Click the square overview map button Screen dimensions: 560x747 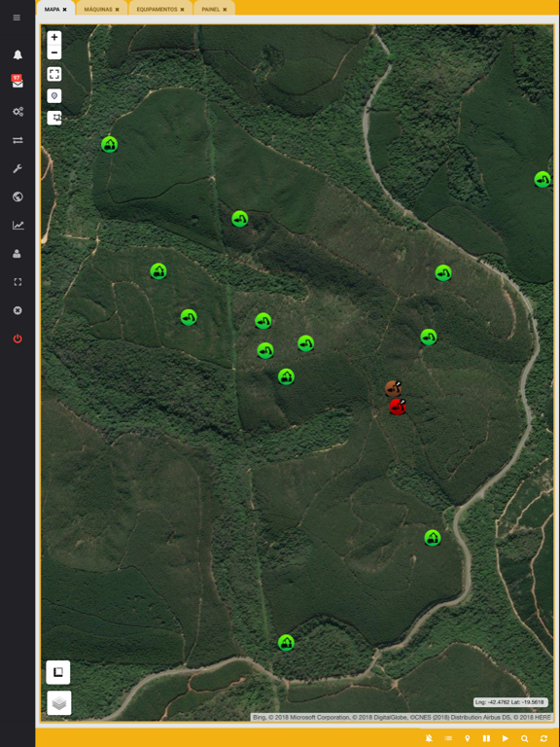click(58, 672)
